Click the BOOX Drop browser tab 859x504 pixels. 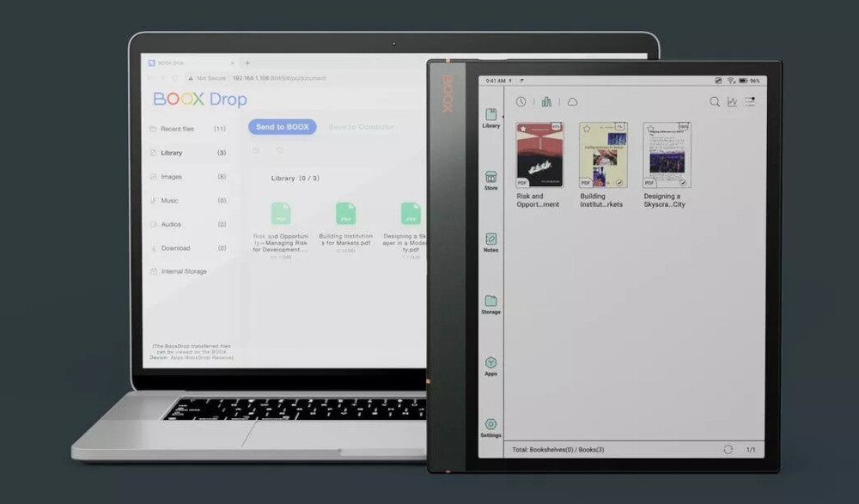tap(192, 63)
